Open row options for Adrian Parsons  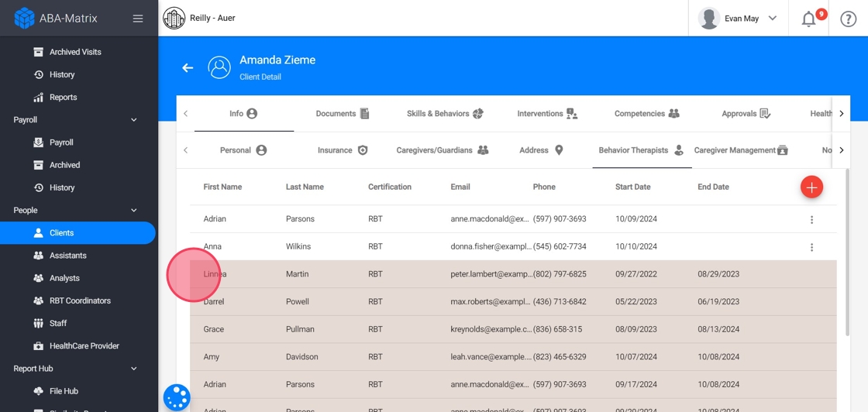coord(811,220)
